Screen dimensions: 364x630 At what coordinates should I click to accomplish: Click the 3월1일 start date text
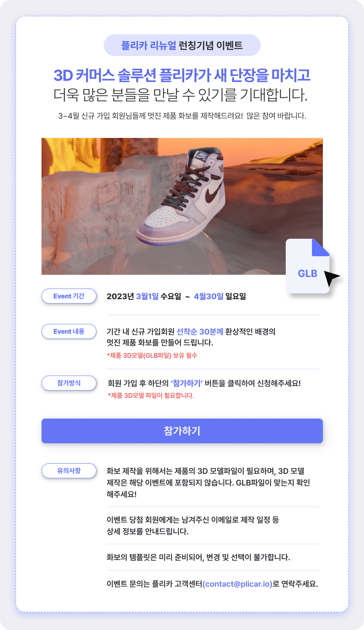[x=147, y=296]
